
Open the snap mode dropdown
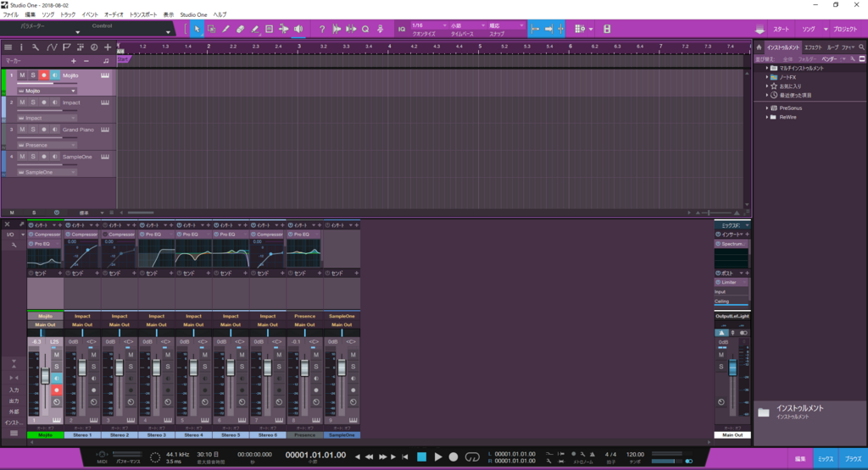[506, 25]
